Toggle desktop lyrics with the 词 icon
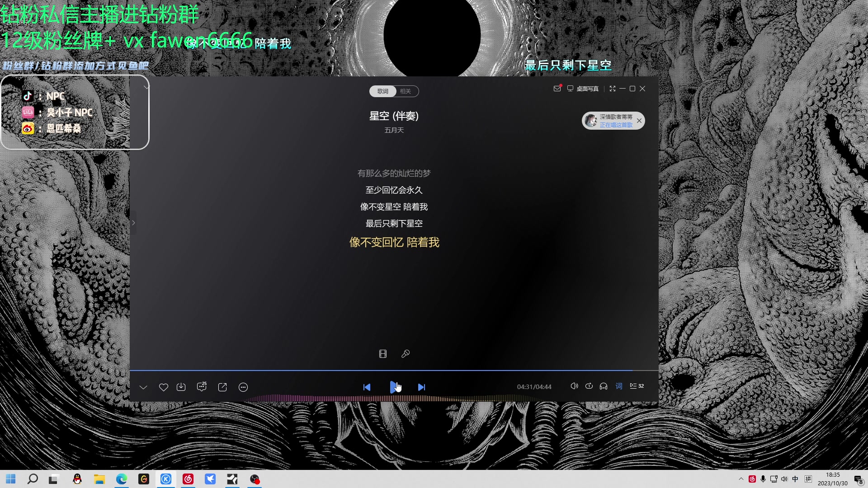 coord(619,386)
